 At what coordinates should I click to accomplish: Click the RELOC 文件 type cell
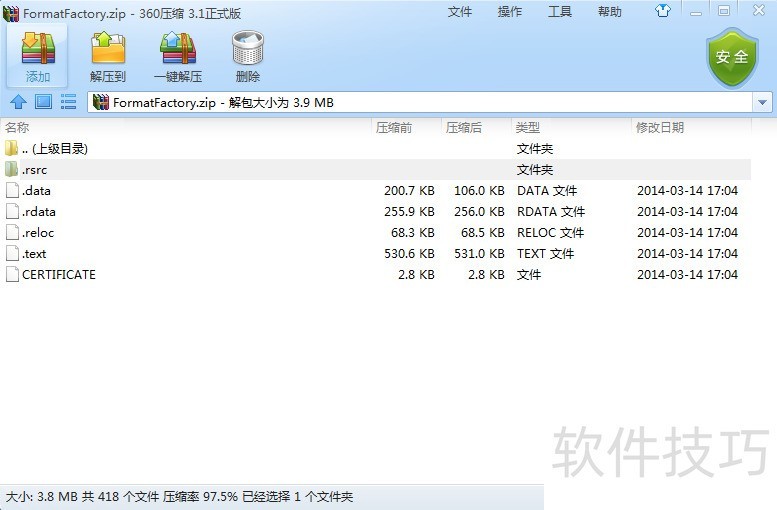coord(550,233)
